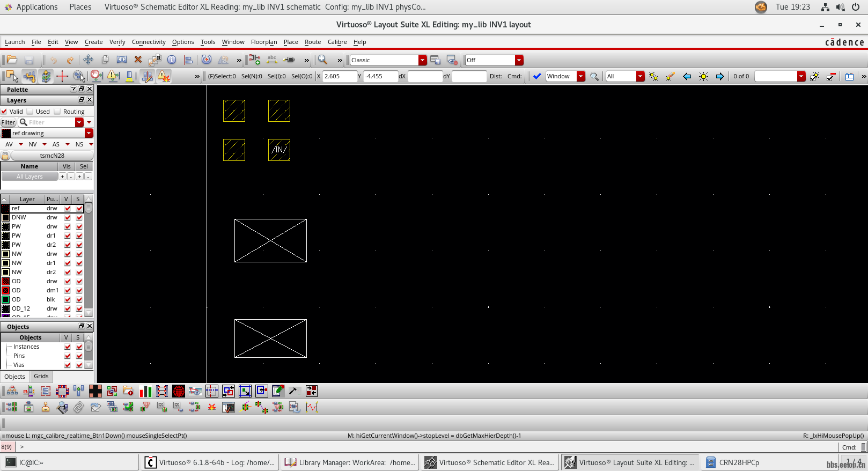This screenshot has width=868, height=471.
Task: Click the Save disk icon
Action: (x=29, y=60)
